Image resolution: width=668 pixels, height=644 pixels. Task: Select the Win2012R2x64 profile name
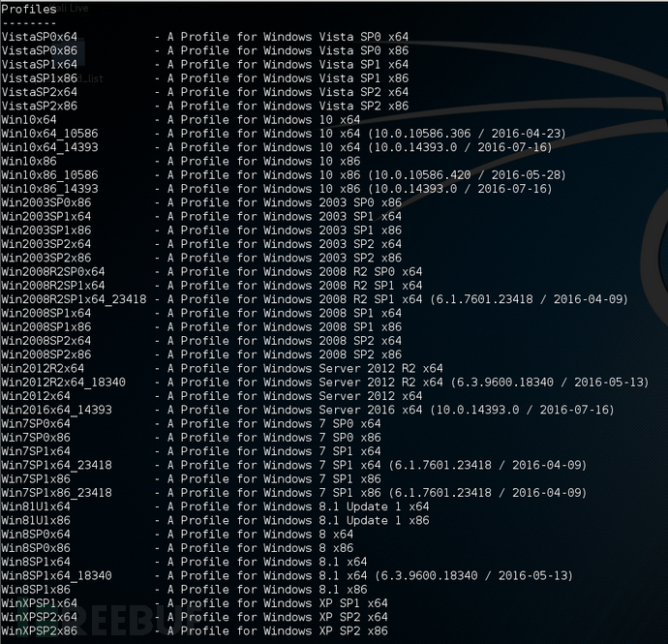43,368
